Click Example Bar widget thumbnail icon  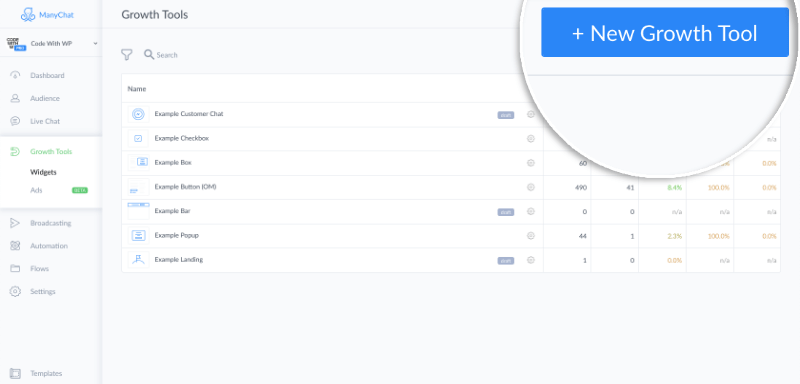pyautogui.click(x=138, y=211)
